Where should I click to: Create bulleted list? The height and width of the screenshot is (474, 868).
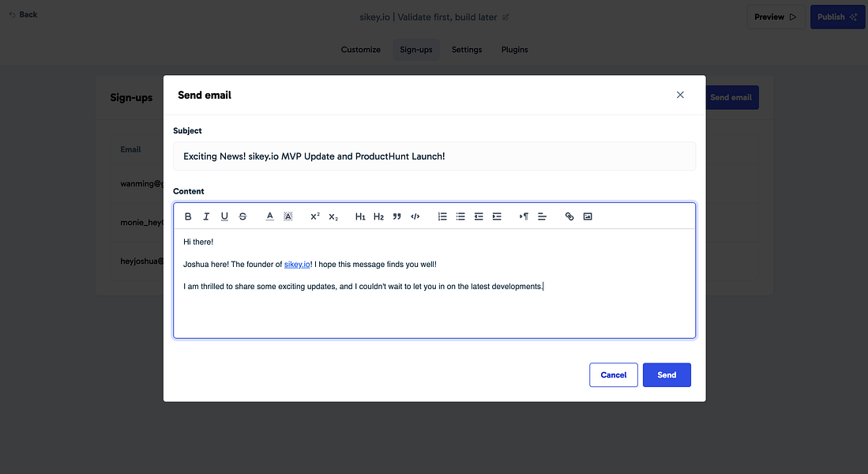(460, 216)
